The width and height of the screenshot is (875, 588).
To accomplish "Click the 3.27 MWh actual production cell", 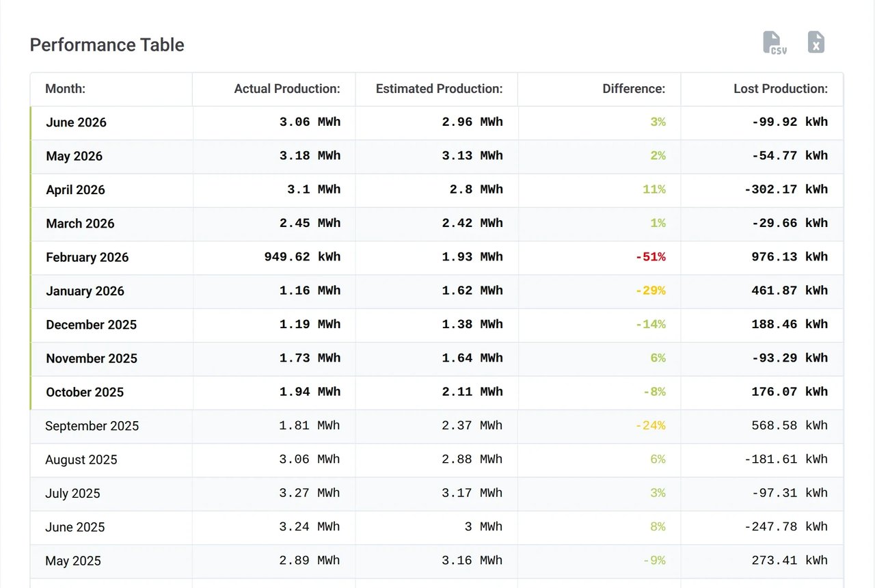I will click(310, 493).
